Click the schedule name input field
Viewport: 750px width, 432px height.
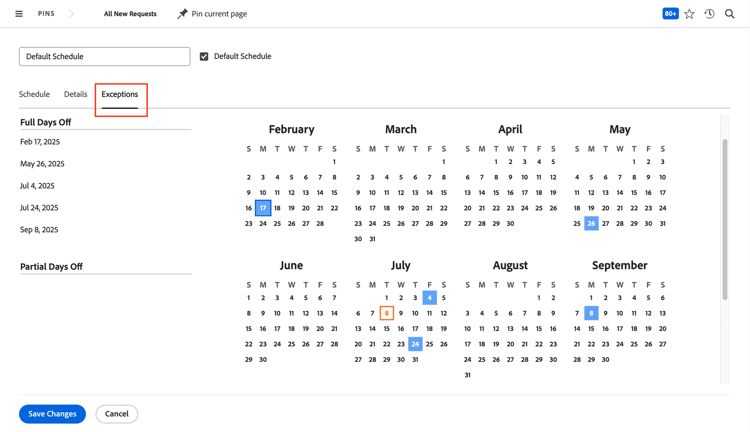[105, 56]
